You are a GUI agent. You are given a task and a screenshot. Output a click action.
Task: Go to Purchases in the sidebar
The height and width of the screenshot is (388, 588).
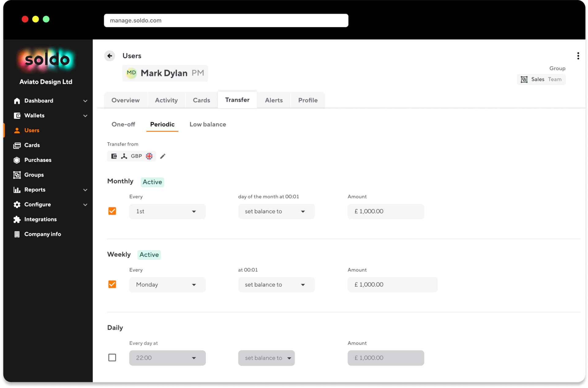[38, 160]
